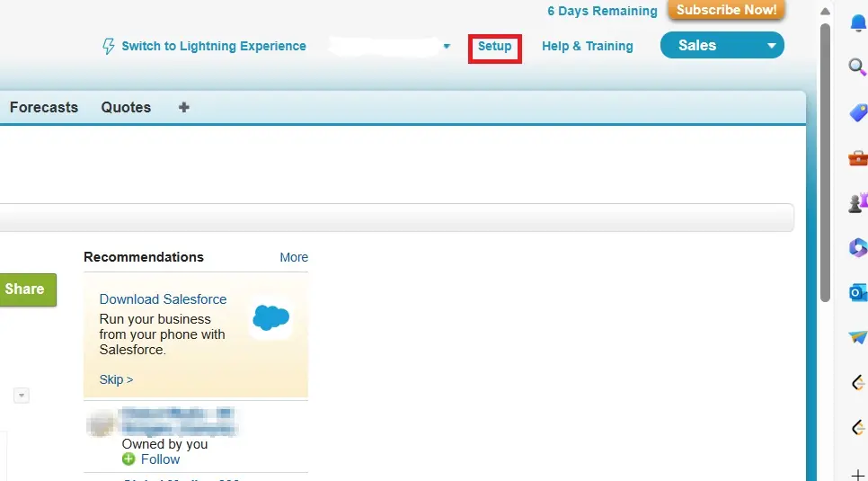Switch to the Quotes tab
Viewport: 868px width, 481px height.
point(126,107)
